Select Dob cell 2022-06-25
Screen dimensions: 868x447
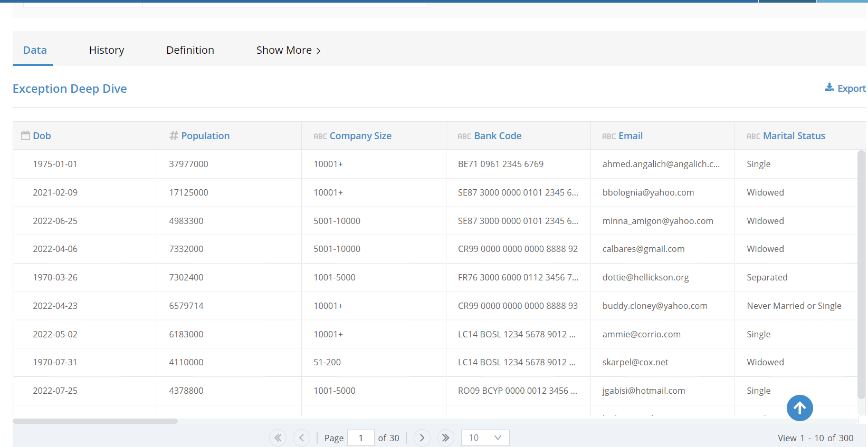pos(55,221)
